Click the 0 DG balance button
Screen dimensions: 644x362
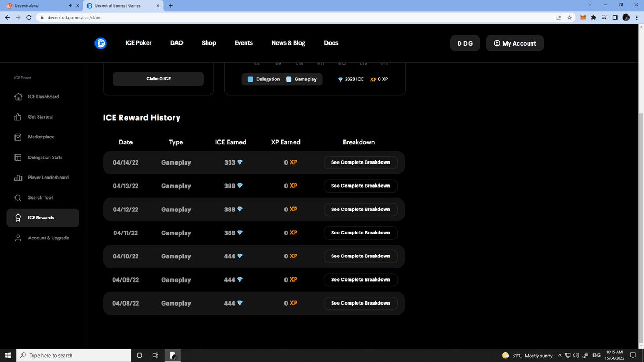(465, 43)
